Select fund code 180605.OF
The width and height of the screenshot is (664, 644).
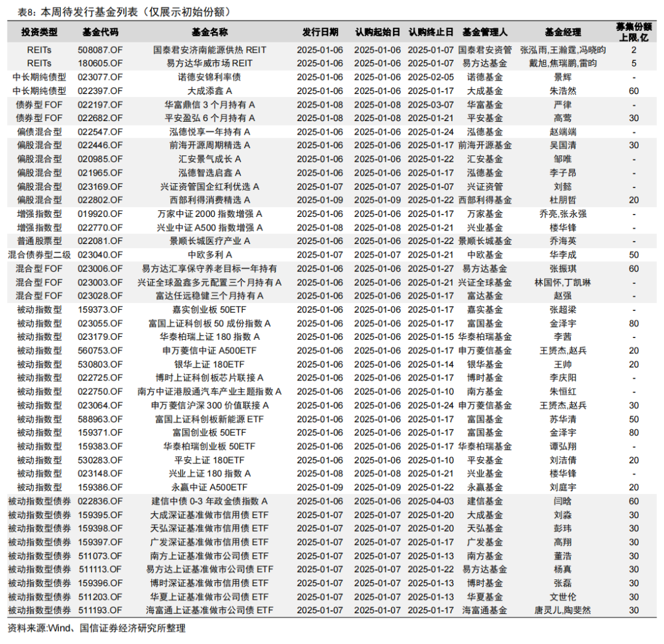[x=100, y=63]
